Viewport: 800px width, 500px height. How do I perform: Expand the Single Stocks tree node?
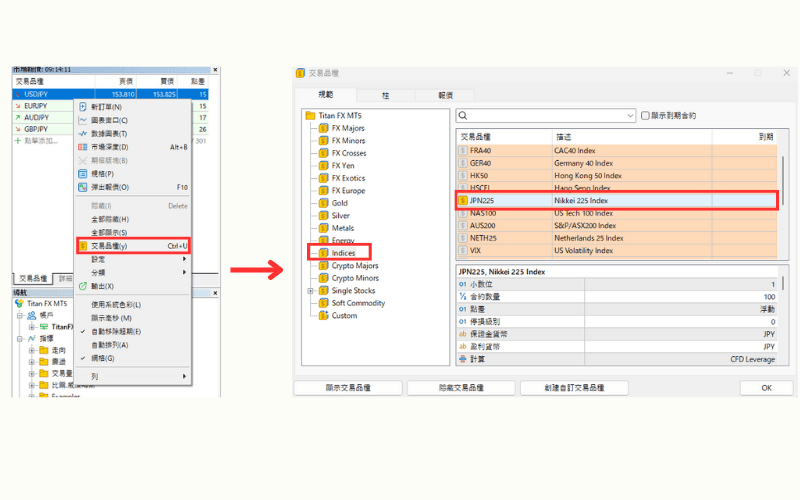[311, 291]
